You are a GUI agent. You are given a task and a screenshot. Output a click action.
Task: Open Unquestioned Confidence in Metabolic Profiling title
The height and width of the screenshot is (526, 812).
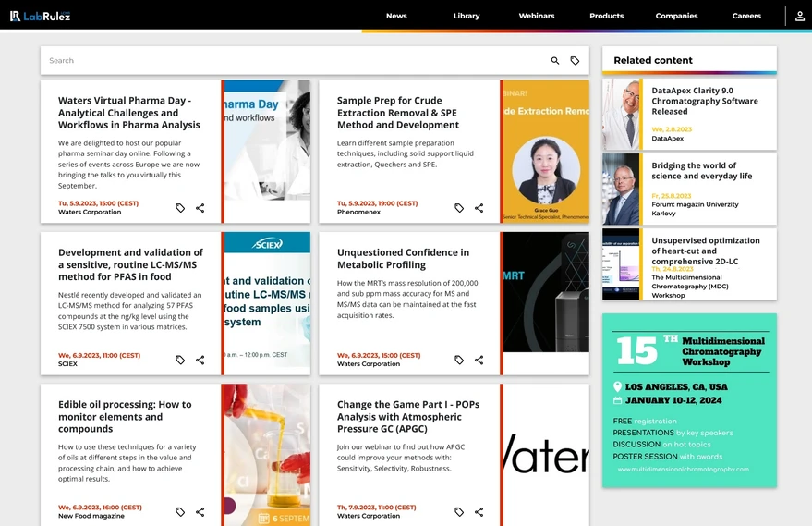click(x=403, y=259)
